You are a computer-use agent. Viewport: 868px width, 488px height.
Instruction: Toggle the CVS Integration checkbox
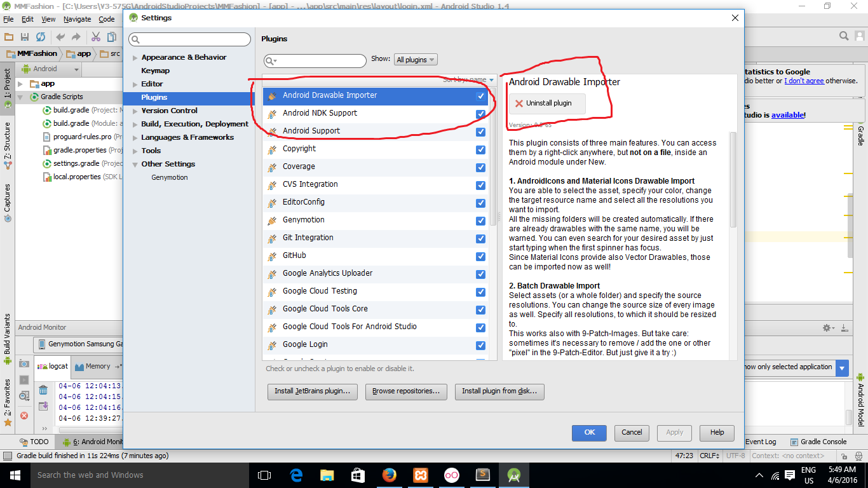pos(481,185)
